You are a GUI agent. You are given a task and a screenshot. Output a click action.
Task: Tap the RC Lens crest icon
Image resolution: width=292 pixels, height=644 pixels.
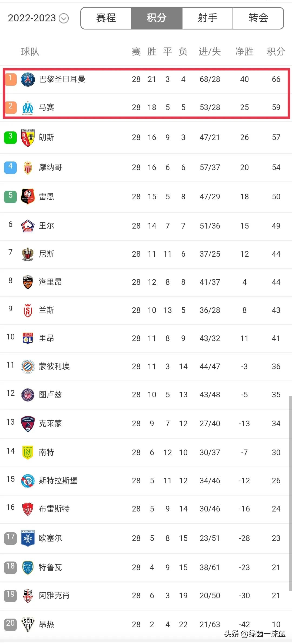point(28,138)
